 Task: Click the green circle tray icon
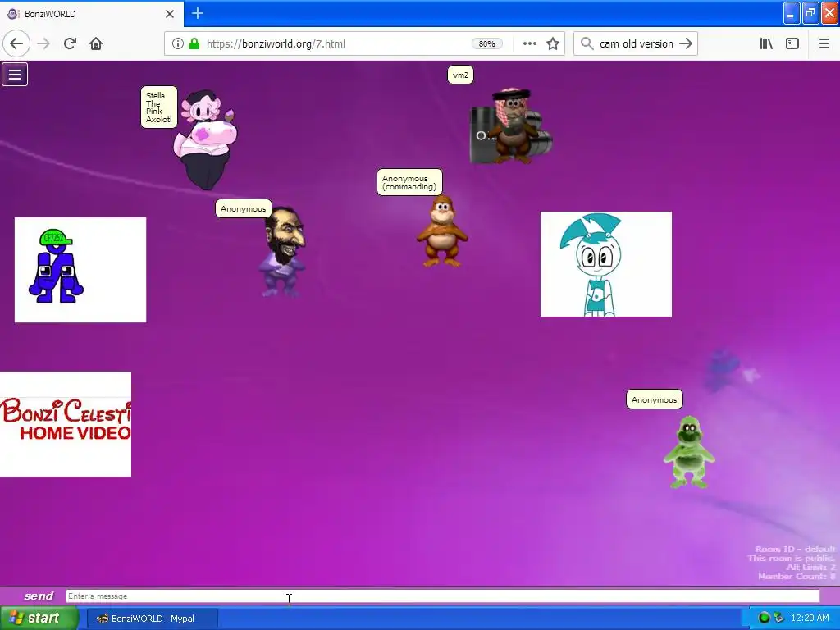tap(764, 619)
